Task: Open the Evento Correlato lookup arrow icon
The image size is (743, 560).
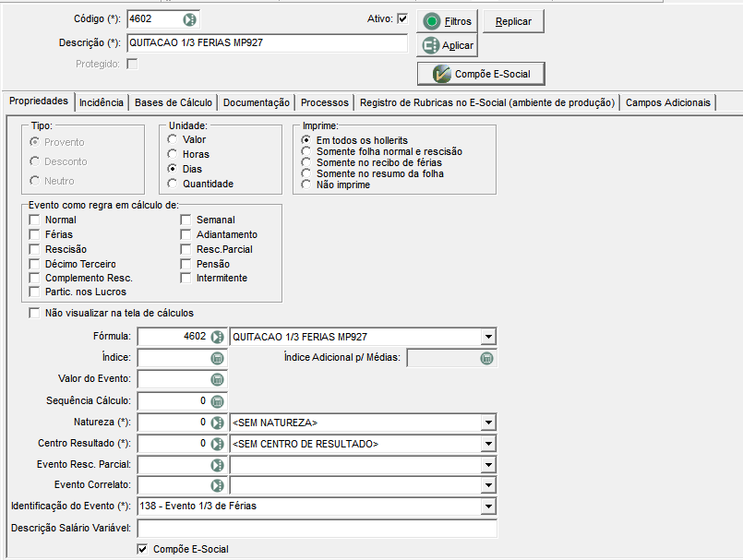Action: click(x=218, y=485)
